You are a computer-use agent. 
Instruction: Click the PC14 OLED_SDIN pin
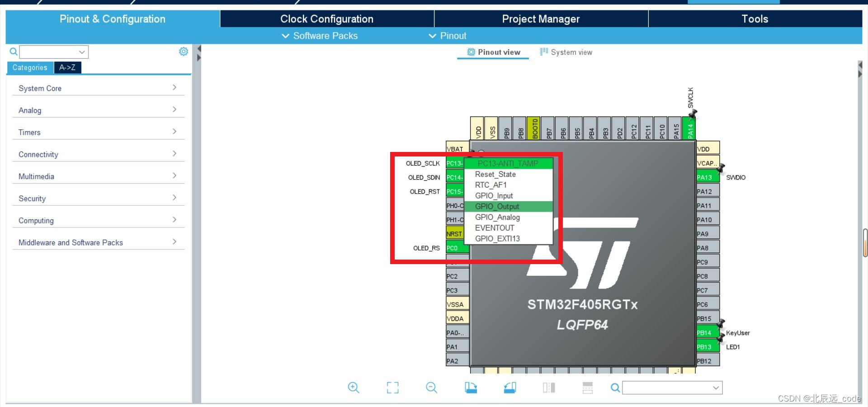click(455, 177)
